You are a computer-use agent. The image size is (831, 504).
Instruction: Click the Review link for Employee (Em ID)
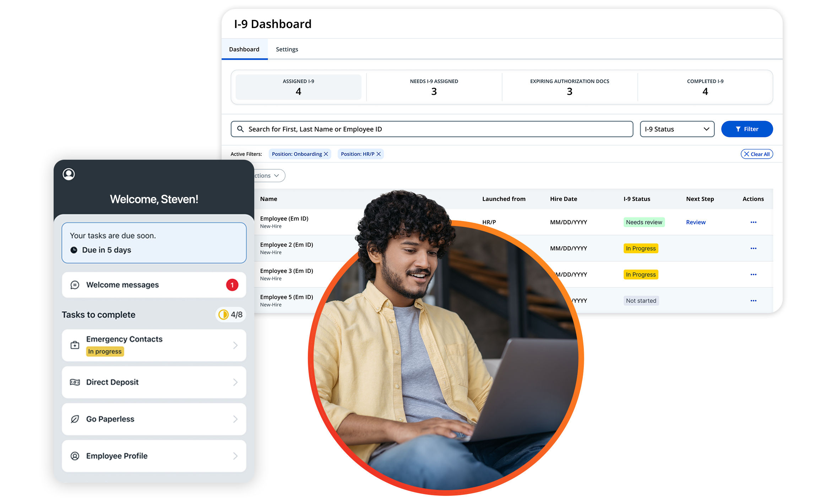[696, 222]
